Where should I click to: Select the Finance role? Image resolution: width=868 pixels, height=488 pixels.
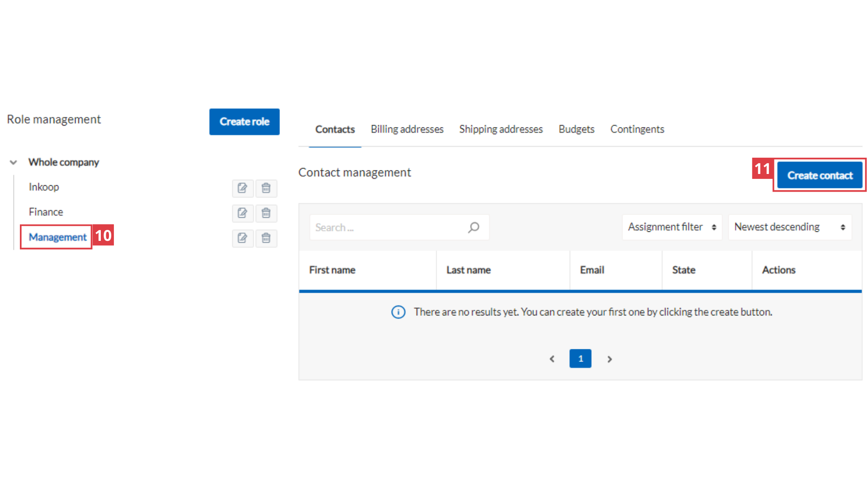click(x=46, y=212)
